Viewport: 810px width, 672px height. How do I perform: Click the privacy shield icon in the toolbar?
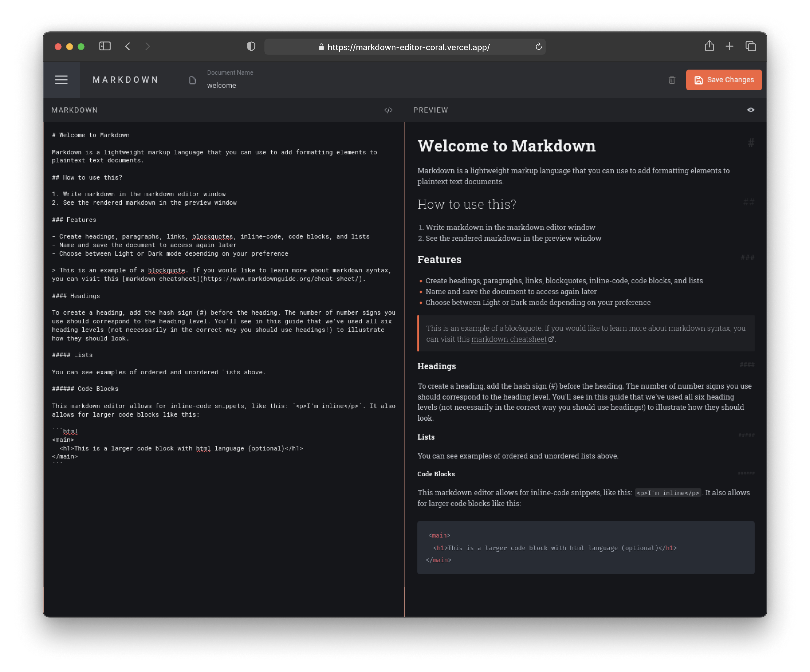coord(252,46)
